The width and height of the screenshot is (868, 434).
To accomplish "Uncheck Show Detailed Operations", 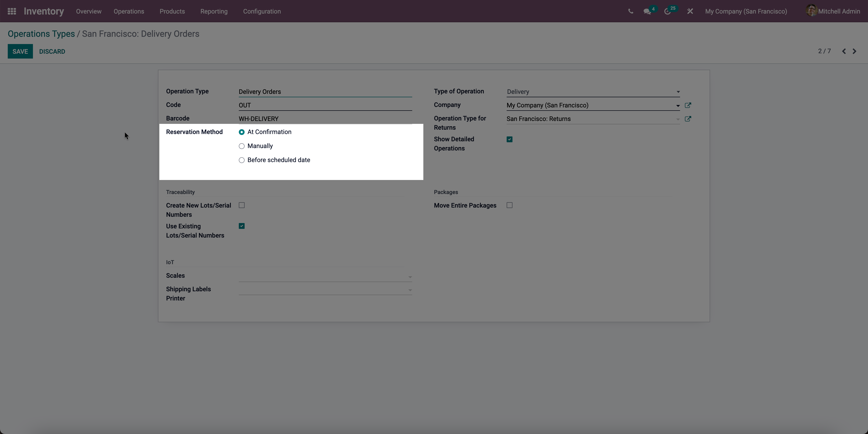I will [509, 139].
